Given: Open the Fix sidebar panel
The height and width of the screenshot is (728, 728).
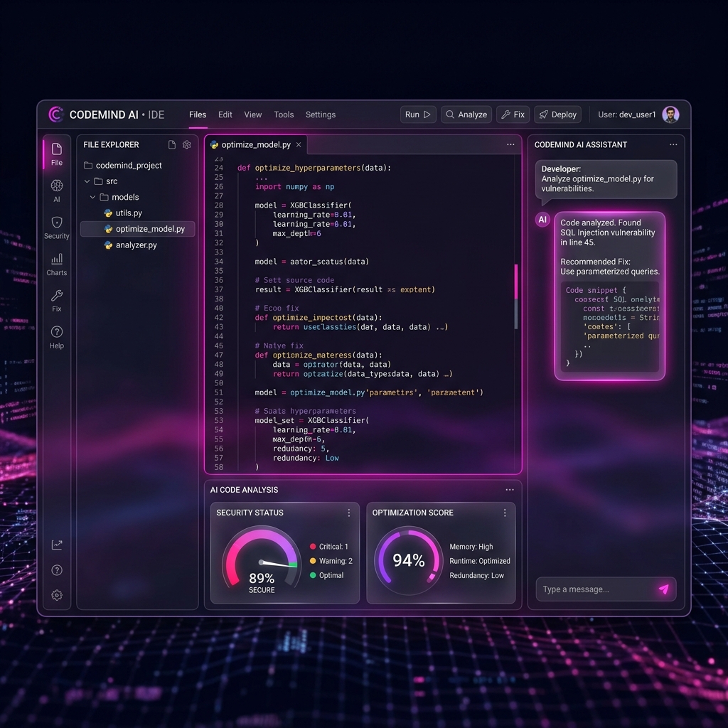Looking at the screenshot, I should (x=57, y=301).
